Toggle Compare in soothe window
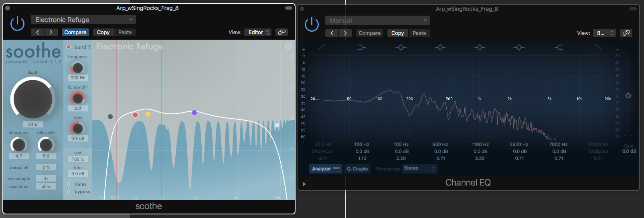644x218 pixels. click(75, 32)
